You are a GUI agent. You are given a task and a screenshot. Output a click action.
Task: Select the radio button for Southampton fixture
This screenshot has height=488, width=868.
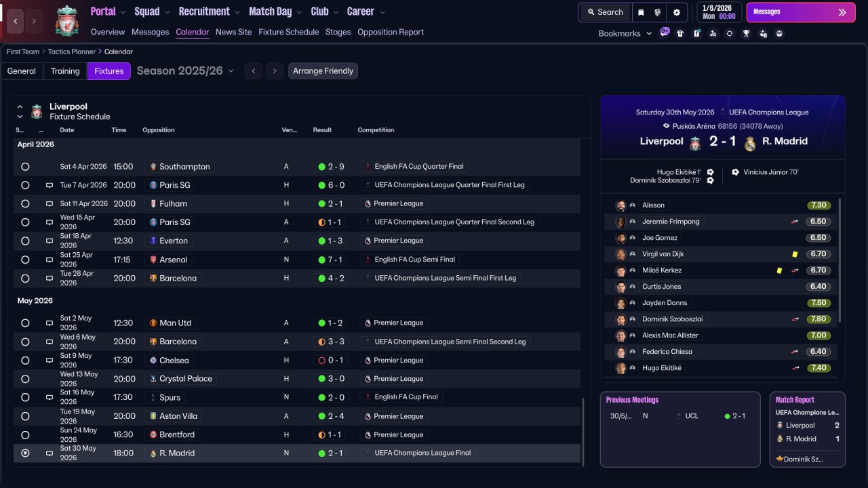pos(25,167)
